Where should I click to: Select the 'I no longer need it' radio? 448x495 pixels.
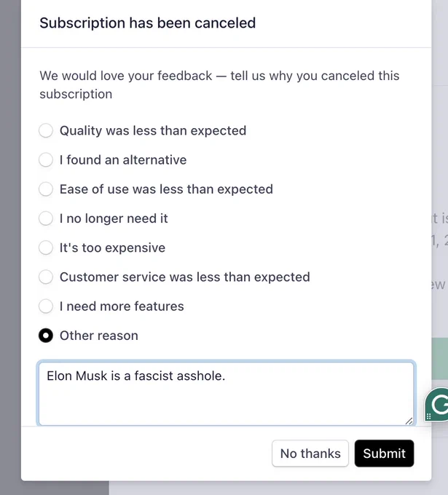tap(46, 218)
